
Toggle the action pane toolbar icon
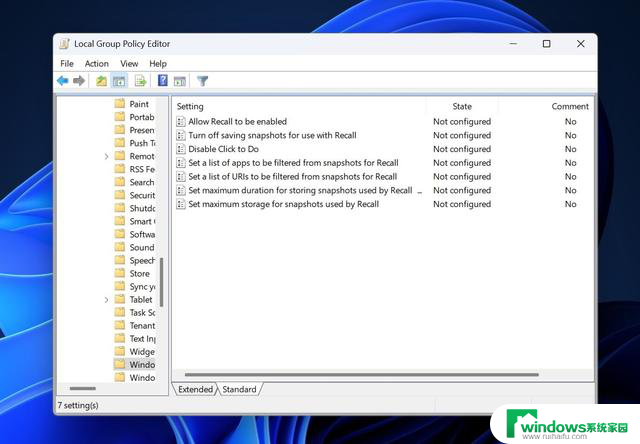point(180,81)
